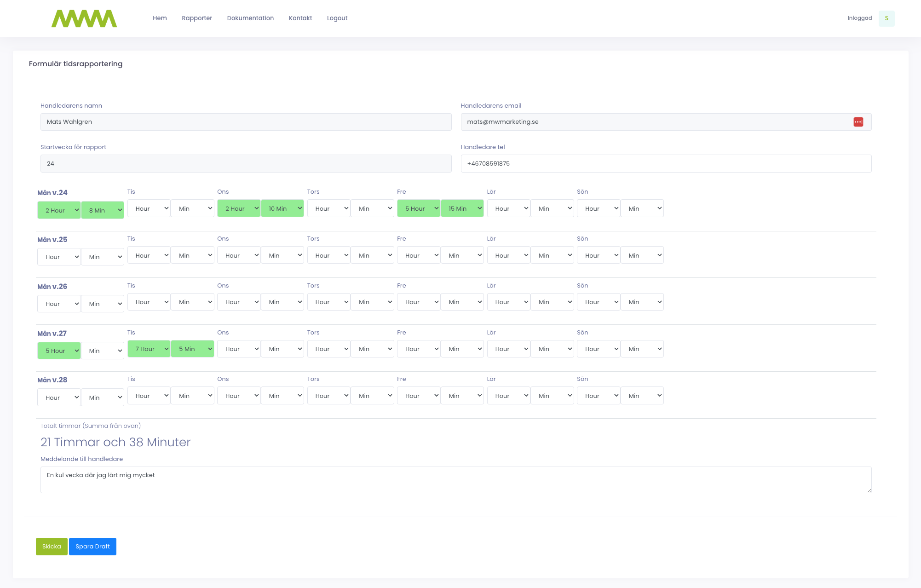Click the red error icon next to email field
Screen dimensions: 921x588
[x=858, y=122]
